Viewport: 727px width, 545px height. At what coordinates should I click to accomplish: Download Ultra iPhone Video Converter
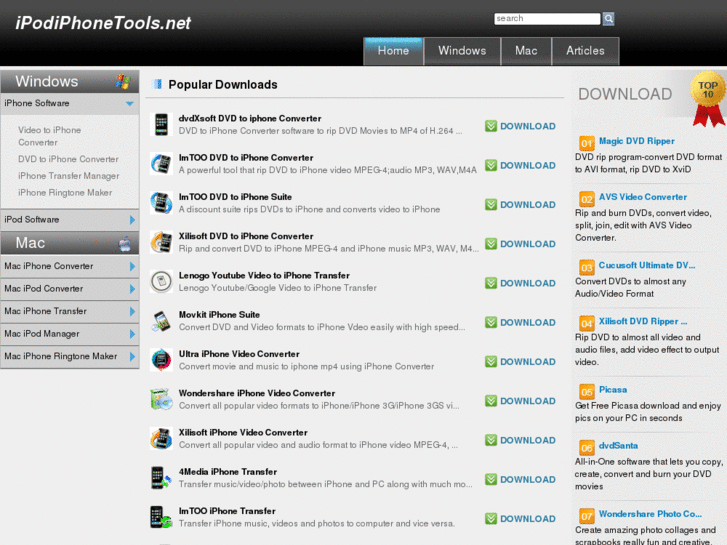pos(520,362)
